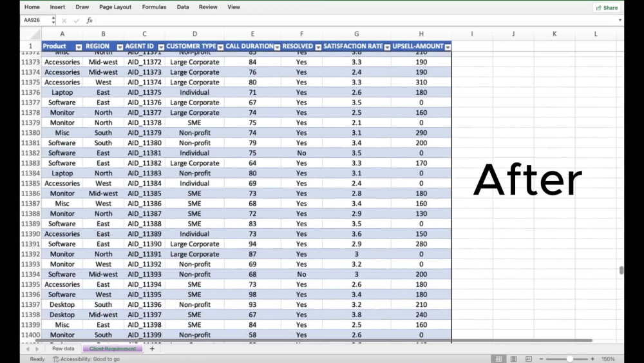The height and width of the screenshot is (363, 644).
Task: Switch to the Page Layout tab
Action: (115, 7)
